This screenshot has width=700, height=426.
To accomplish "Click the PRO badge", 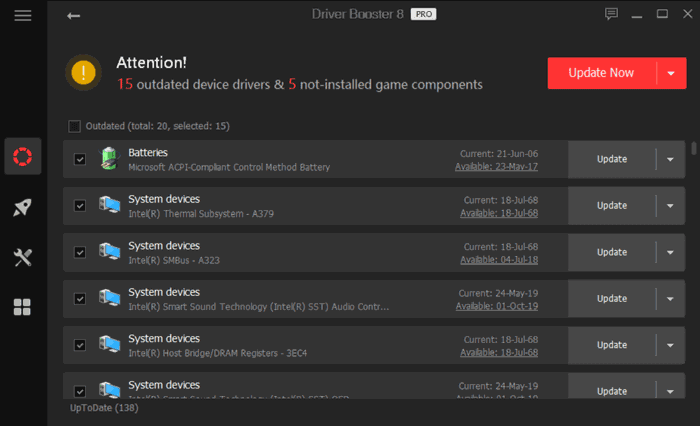I will (x=423, y=14).
